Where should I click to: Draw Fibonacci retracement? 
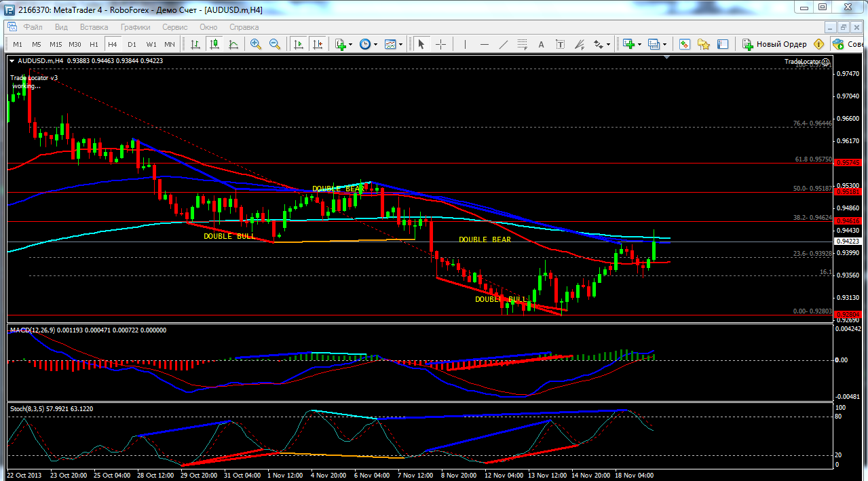(x=522, y=44)
